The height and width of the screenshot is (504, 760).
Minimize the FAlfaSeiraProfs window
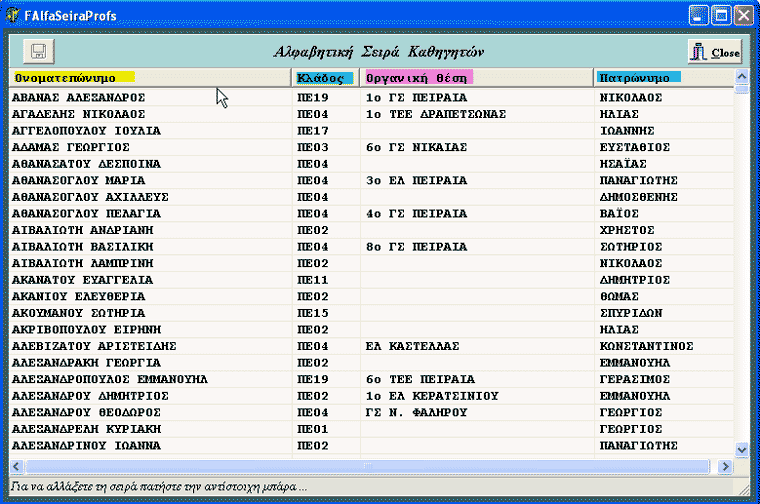pyautogui.click(x=699, y=16)
